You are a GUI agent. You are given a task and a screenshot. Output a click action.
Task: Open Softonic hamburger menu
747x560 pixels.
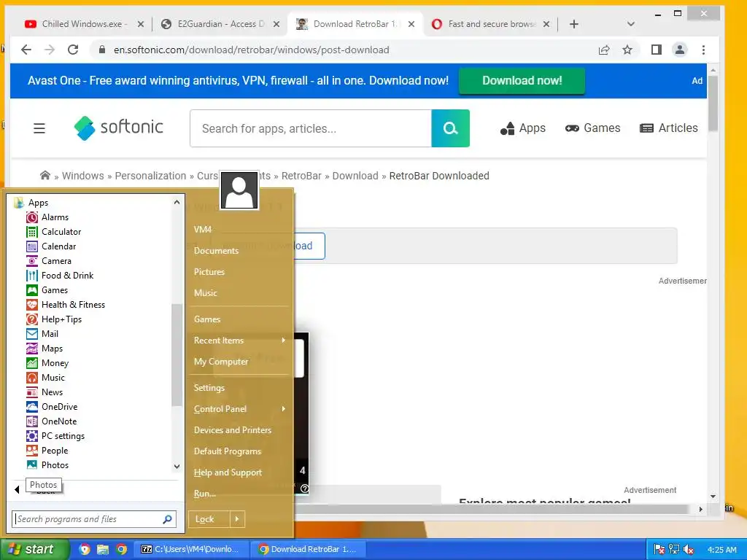(x=39, y=128)
